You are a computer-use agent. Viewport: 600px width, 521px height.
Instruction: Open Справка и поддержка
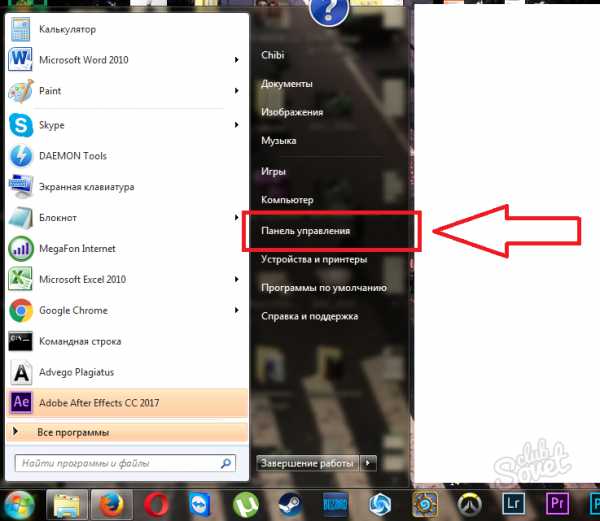310,316
